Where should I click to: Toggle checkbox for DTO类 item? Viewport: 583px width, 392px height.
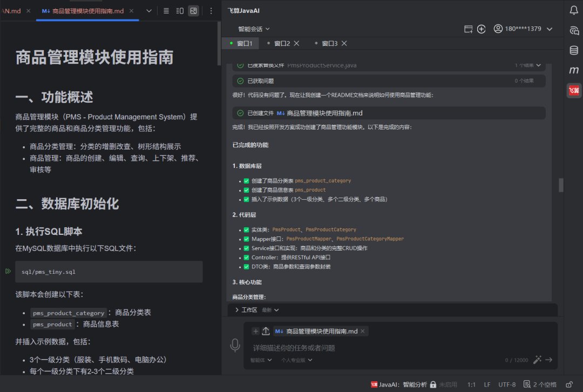[246, 267]
